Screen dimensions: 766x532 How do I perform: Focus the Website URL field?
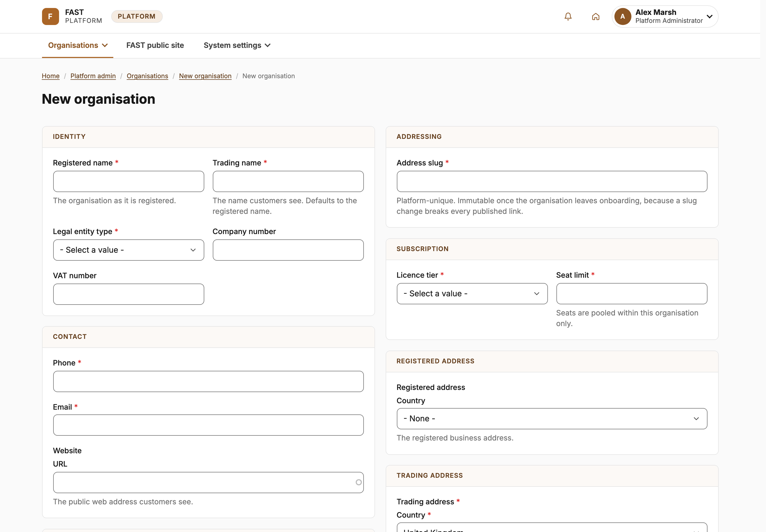click(208, 482)
